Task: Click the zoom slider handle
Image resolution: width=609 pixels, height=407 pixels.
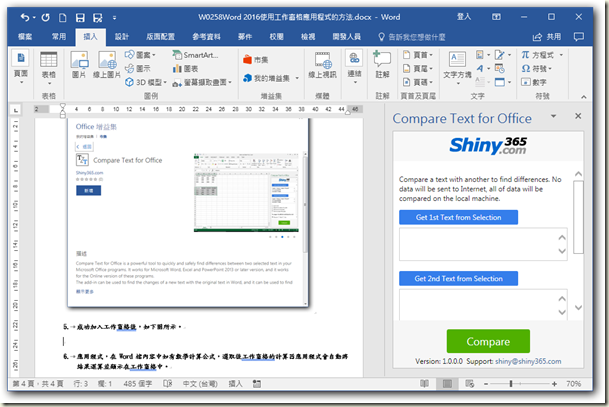Action: [x=511, y=384]
